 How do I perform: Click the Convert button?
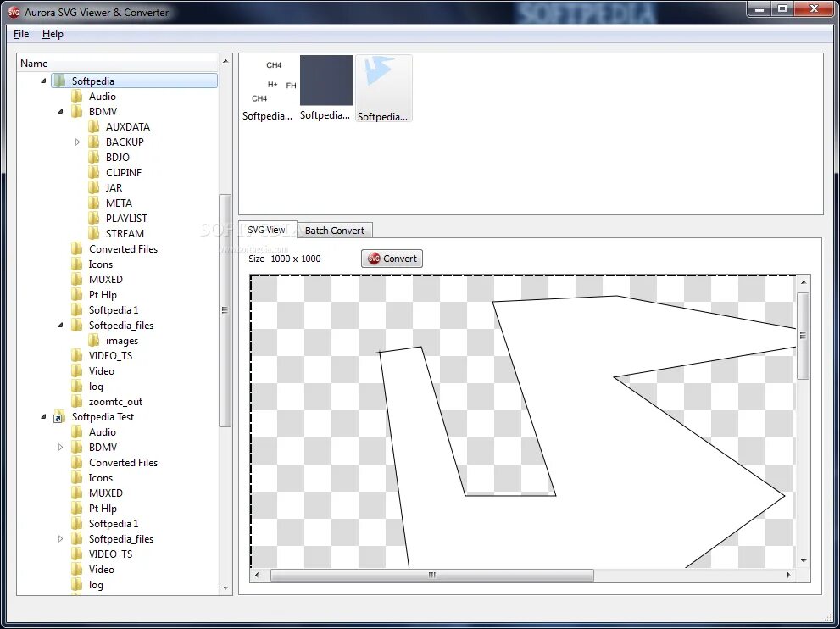point(392,259)
